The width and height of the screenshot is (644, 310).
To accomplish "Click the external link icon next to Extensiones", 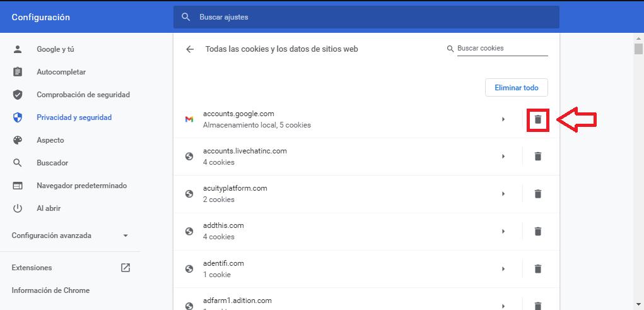I will 126,268.
